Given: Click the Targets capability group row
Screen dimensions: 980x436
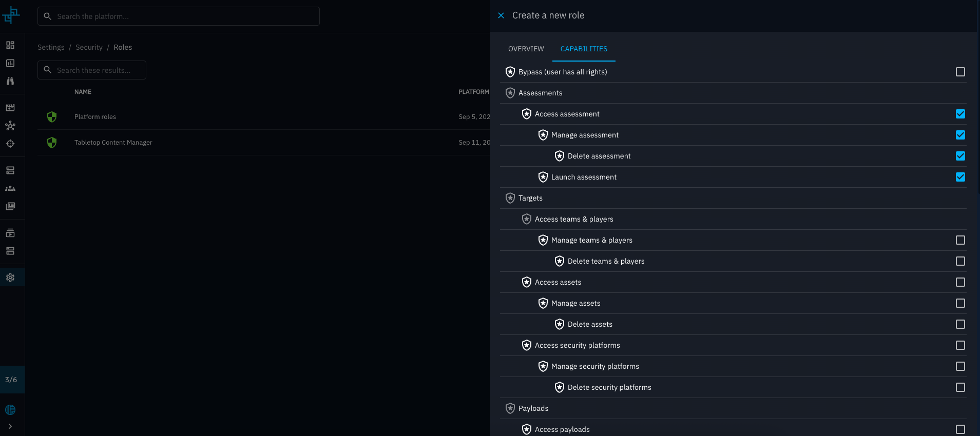Looking at the screenshot, I should click(x=530, y=198).
